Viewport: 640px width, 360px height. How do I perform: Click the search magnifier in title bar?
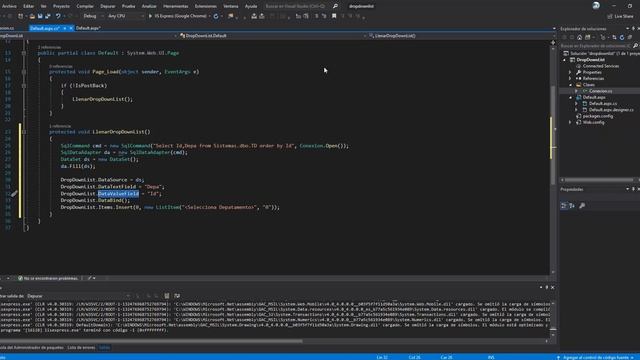335,6
